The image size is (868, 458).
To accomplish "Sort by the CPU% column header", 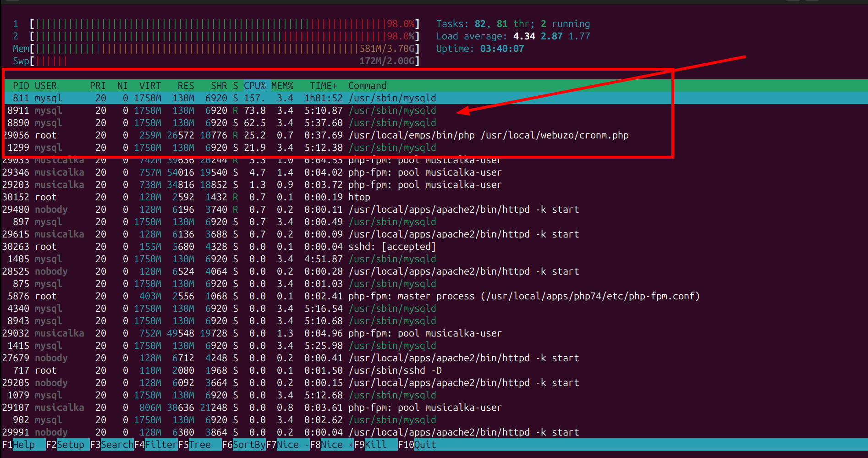I will click(x=254, y=86).
